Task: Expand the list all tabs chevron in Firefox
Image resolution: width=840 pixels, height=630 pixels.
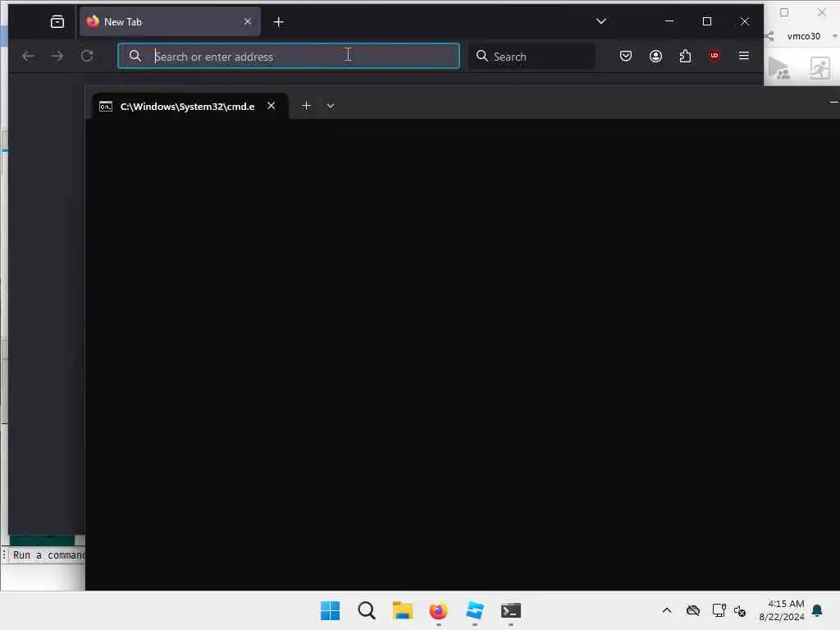Action: click(601, 21)
